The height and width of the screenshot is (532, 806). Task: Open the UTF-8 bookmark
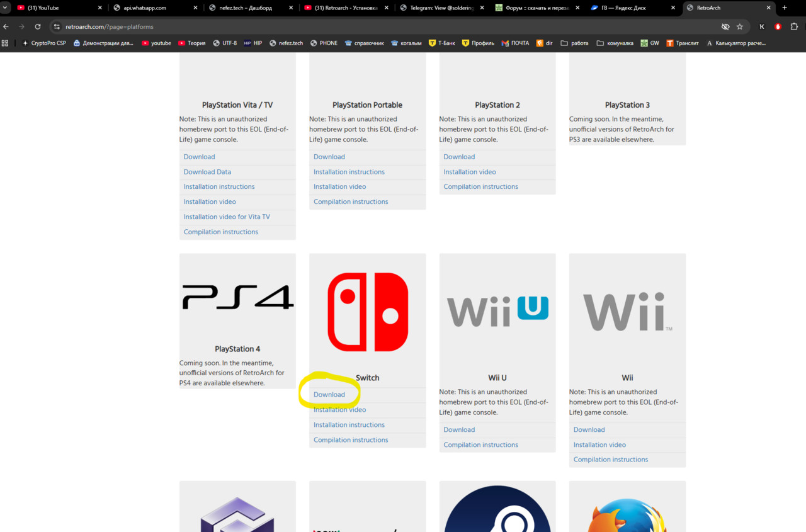coord(225,43)
